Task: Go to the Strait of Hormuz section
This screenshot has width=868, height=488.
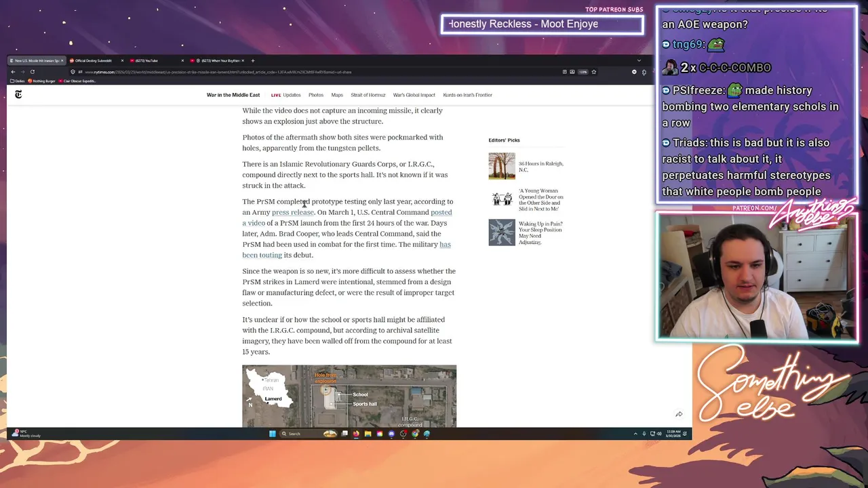Action: click(368, 95)
